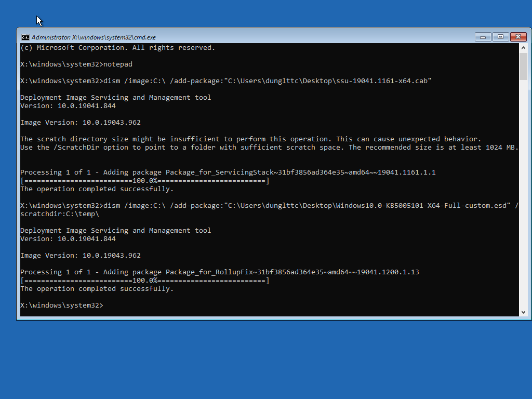Click the window title text 'Administrator: X:\windows\system32\cmd.exe'
The image size is (532, 399).
[x=94, y=37]
